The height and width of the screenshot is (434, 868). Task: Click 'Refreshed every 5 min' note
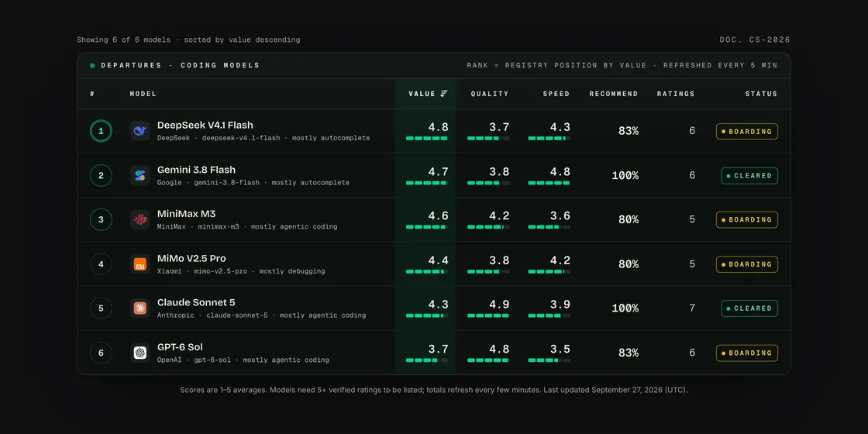pyautogui.click(x=720, y=65)
